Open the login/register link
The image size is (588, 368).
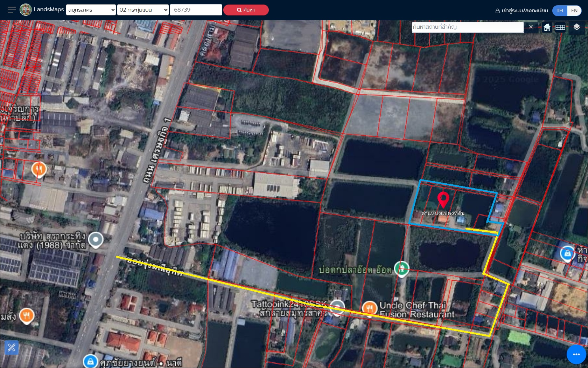pyautogui.click(x=521, y=11)
